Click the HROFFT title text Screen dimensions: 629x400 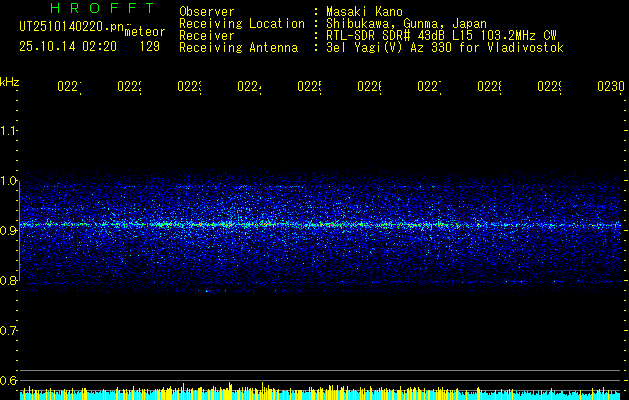coord(103,8)
